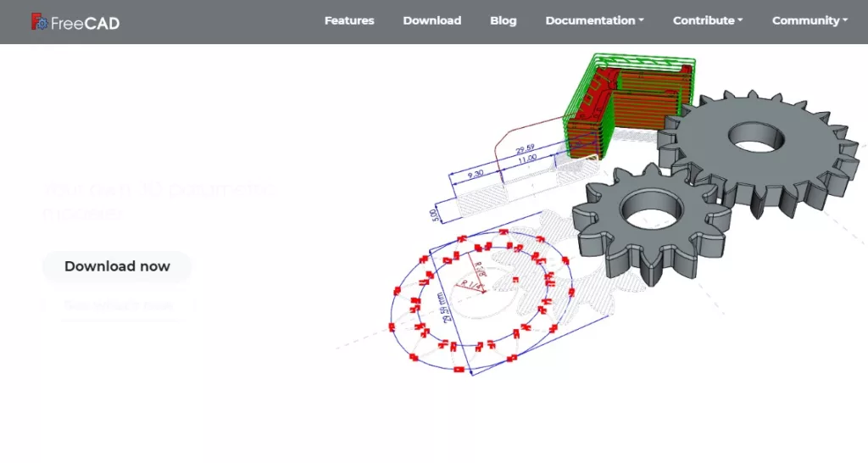This screenshot has width=868, height=463.
Task: Expand the Documentation dropdown menu
Action: tap(594, 20)
